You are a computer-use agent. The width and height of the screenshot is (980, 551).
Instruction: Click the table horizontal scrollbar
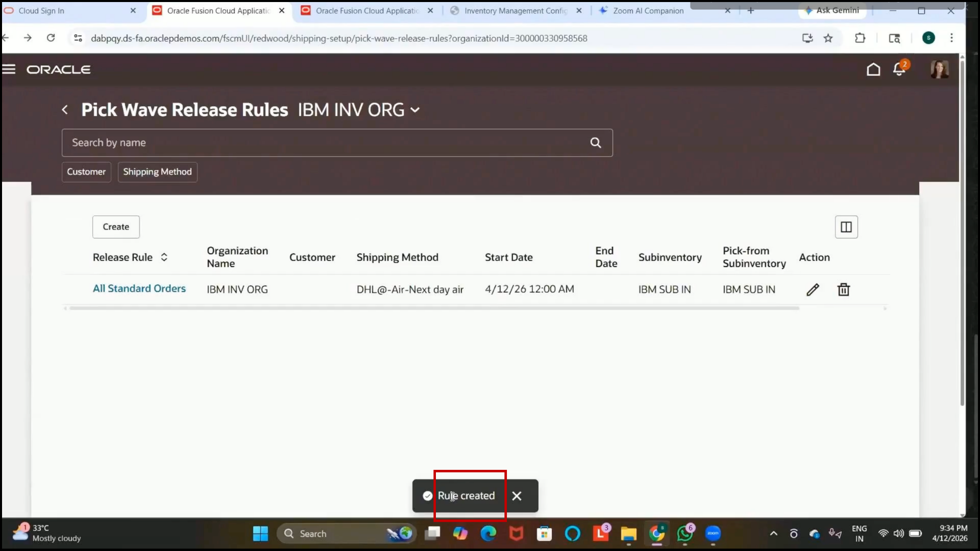tap(434, 308)
